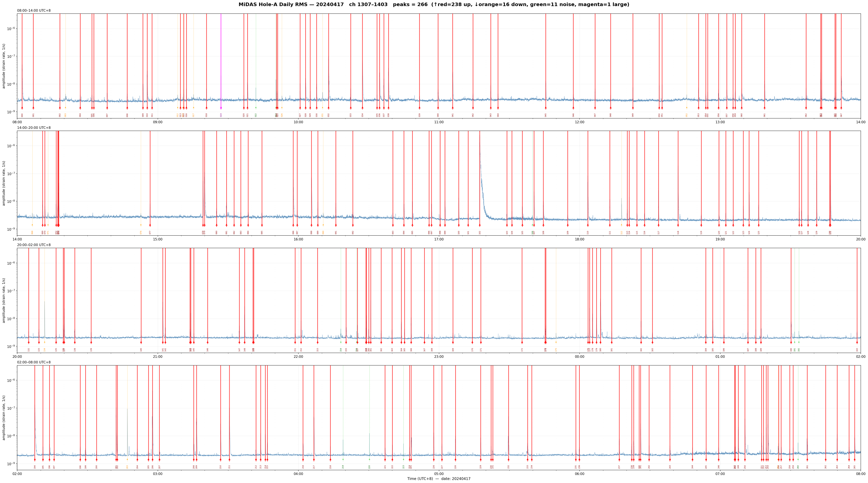Click orange peak marker 017

pos(193,108)
